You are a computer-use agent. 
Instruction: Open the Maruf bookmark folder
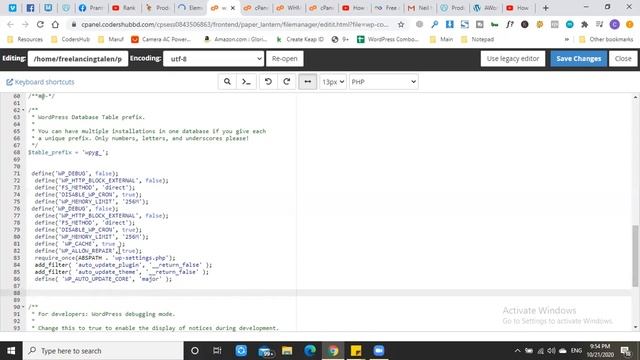click(x=111, y=39)
